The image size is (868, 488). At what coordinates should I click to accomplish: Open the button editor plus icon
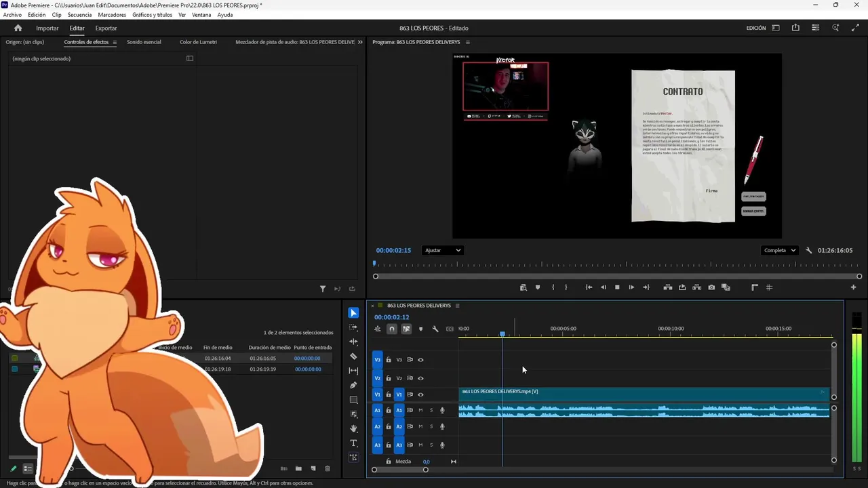point(853,287)
